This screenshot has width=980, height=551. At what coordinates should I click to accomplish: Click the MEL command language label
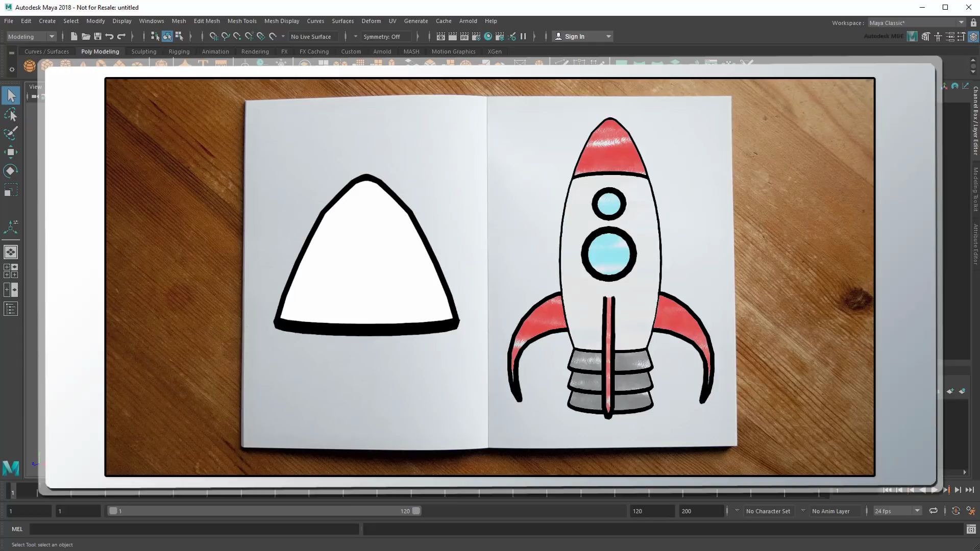pos(17,529)
